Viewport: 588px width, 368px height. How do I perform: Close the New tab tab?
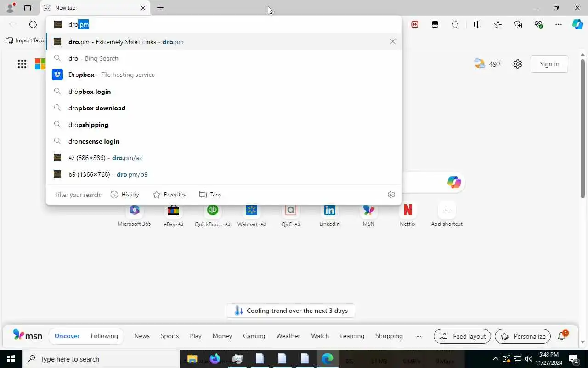coord(143,8)
